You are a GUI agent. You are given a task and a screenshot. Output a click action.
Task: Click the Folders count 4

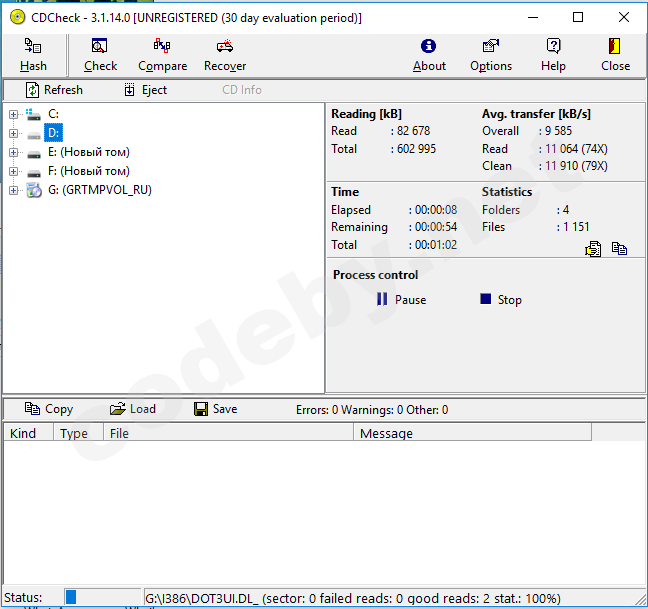tap(566, 210)
